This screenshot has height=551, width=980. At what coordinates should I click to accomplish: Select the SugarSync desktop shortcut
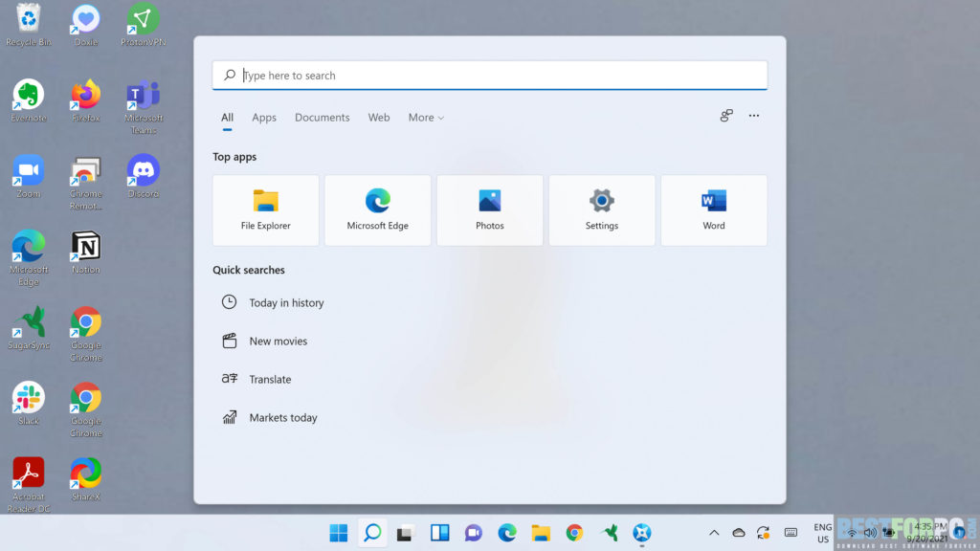pyautogui.click(x=28, y=328)
